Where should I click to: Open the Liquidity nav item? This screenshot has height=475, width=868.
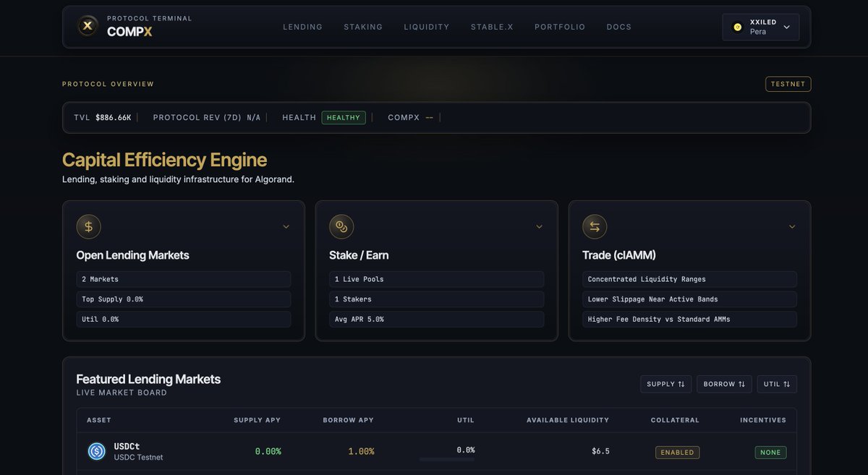click(x=427, y=27)
